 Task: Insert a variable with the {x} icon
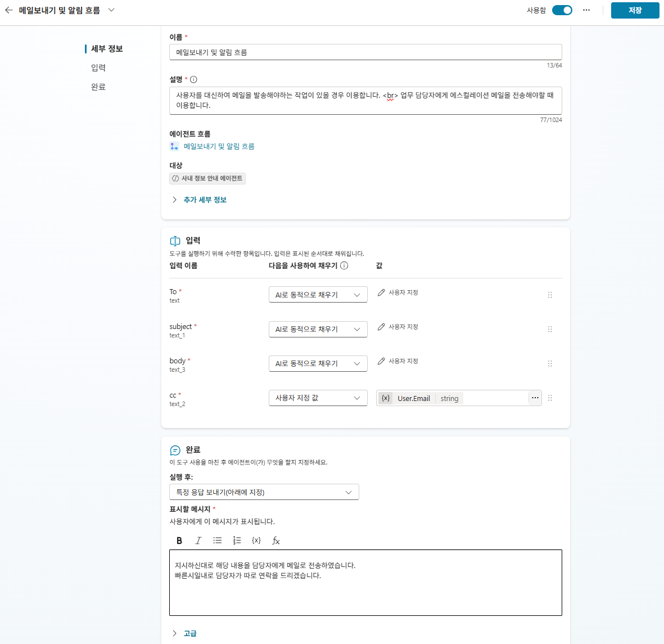click(x=256, y=541)
